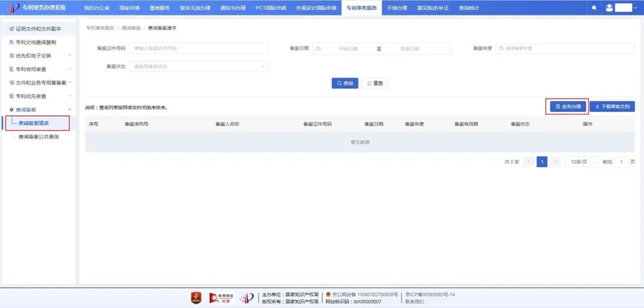Click the 专利业务办理系统 logo

click(35, 7)
